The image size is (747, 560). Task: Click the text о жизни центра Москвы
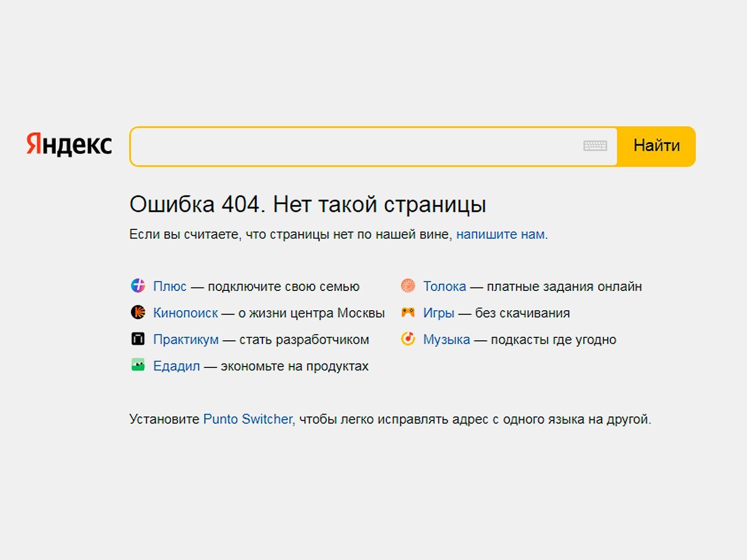click(x=311, y=313)
